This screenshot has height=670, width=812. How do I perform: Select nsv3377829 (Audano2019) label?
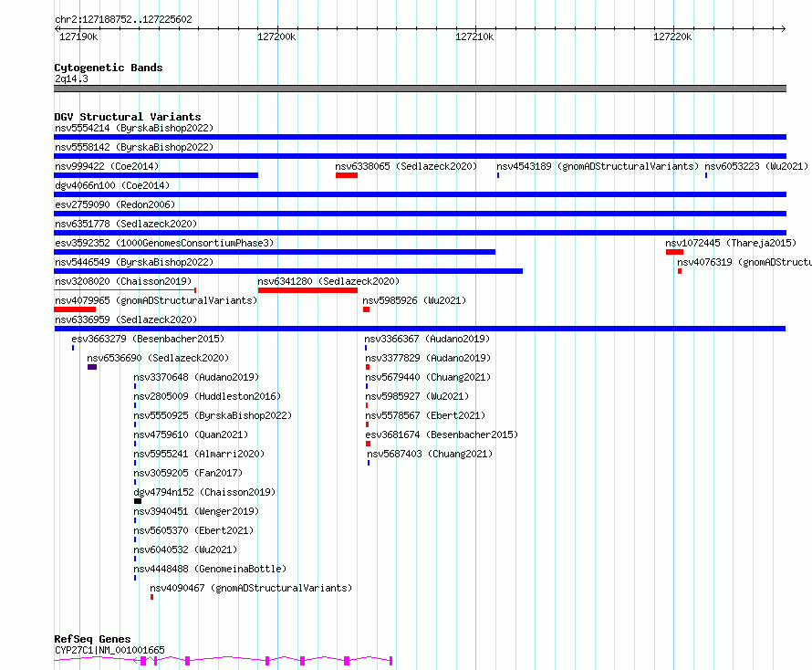pyautogui.click(x=428, y=358)
